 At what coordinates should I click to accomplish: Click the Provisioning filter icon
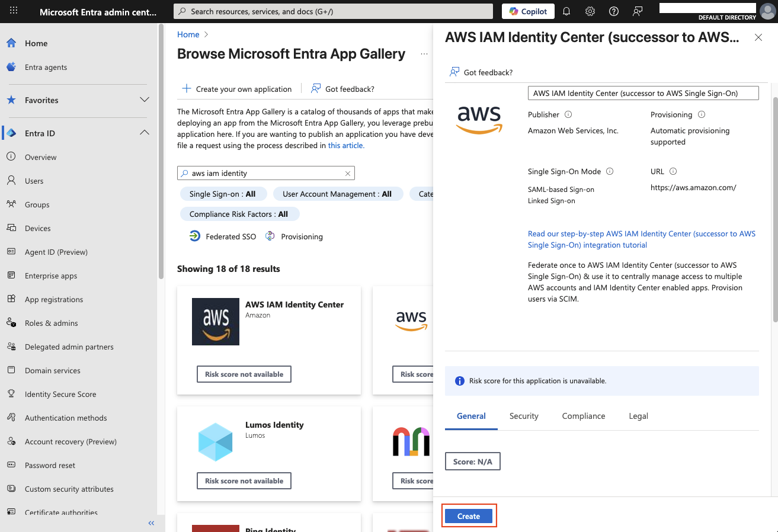click(269, 236)
